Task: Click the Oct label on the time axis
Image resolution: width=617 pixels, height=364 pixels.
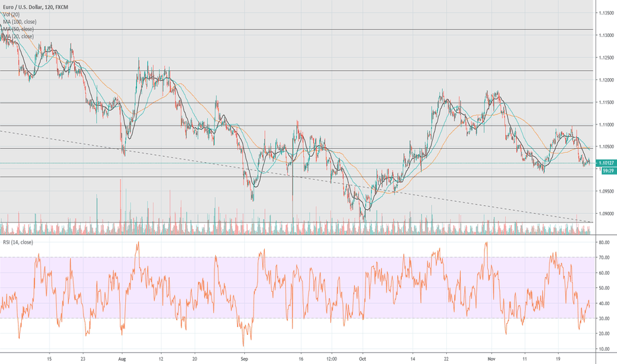Action: tap(363, 358)
